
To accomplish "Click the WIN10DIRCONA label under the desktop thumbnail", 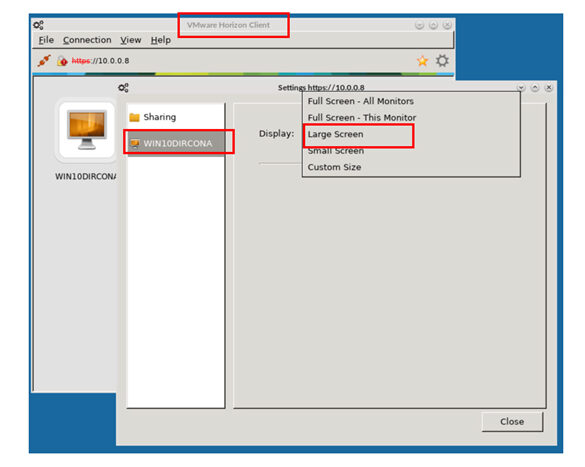I will coord(86,176).
